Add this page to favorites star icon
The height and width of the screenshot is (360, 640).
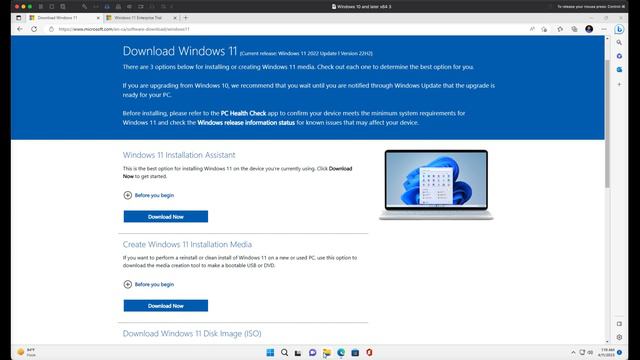coord(544,29)
